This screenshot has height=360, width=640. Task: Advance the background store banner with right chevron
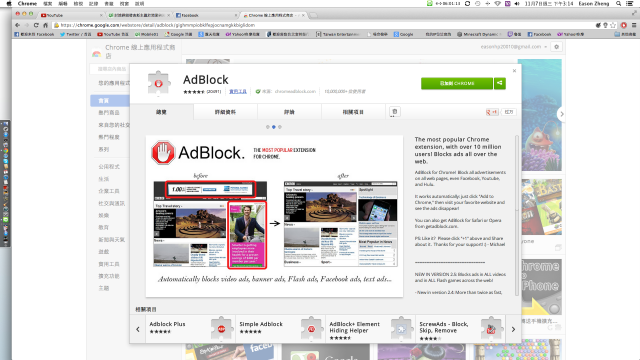coord(562,114)
